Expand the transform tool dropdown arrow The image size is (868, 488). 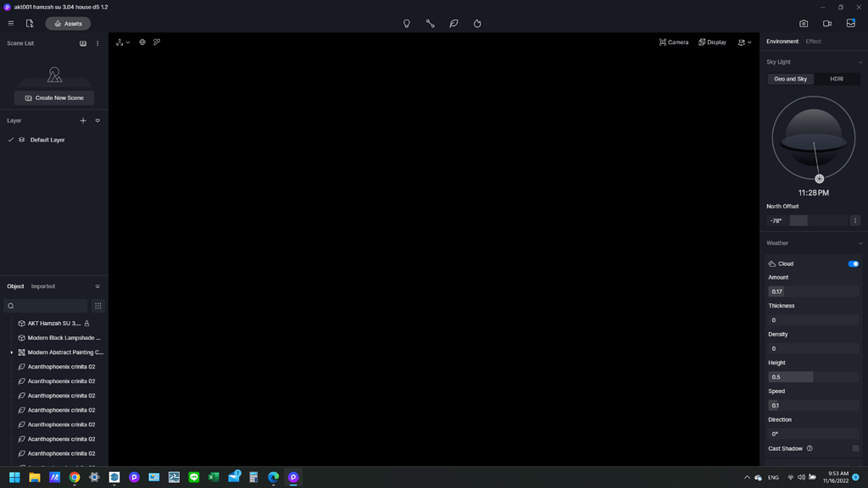tap(127, 42)
